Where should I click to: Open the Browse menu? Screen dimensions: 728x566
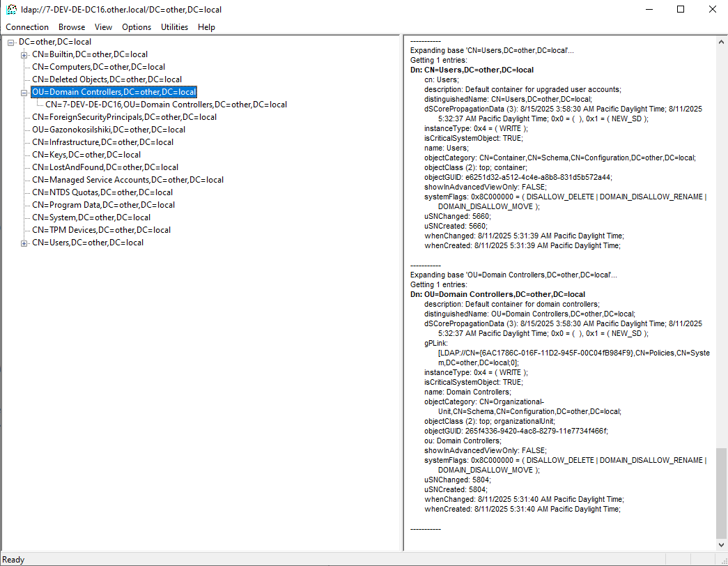(x=72, y=27)
